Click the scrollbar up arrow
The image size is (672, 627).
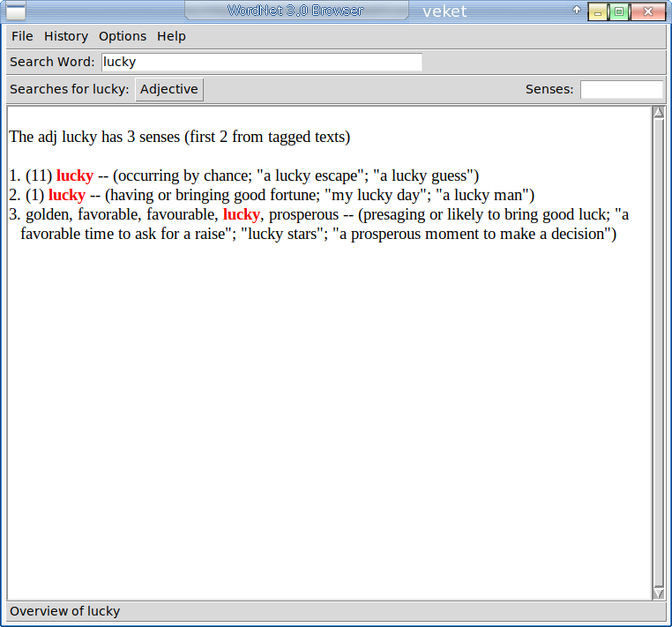pos(659,112)
